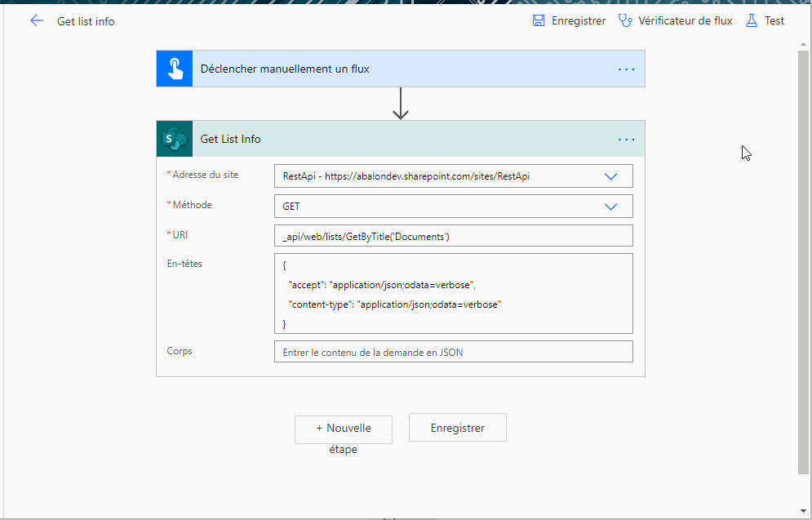
Task: Expand the Méthode dropdown arrow
Action: [611, 207]
